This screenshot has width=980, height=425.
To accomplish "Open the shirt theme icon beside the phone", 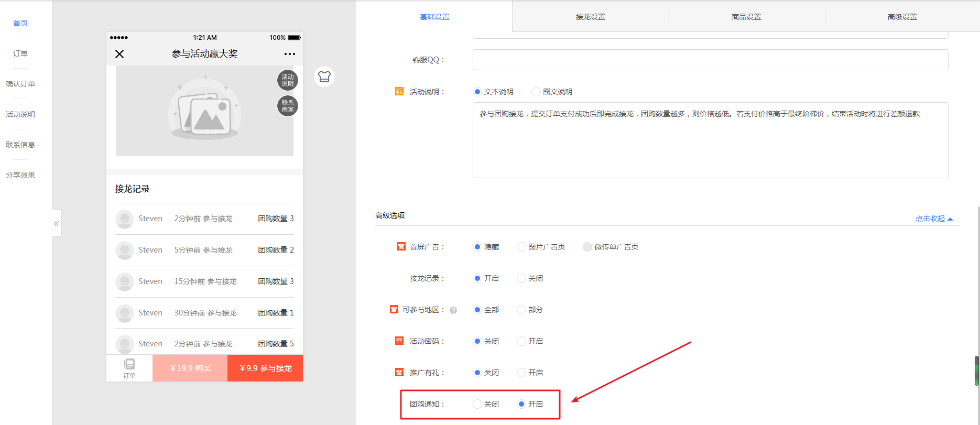I will (x=324, y=77).
